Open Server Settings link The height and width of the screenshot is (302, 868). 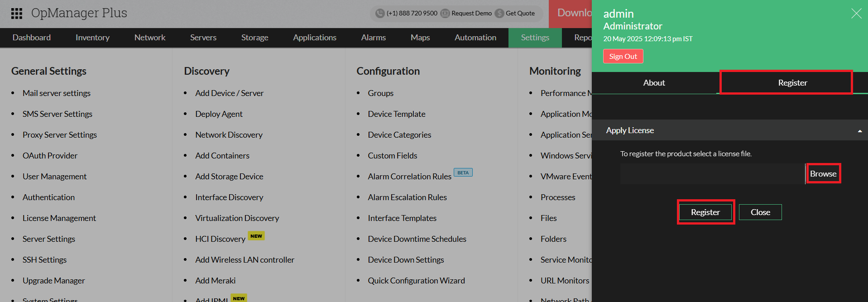point(49,239)
